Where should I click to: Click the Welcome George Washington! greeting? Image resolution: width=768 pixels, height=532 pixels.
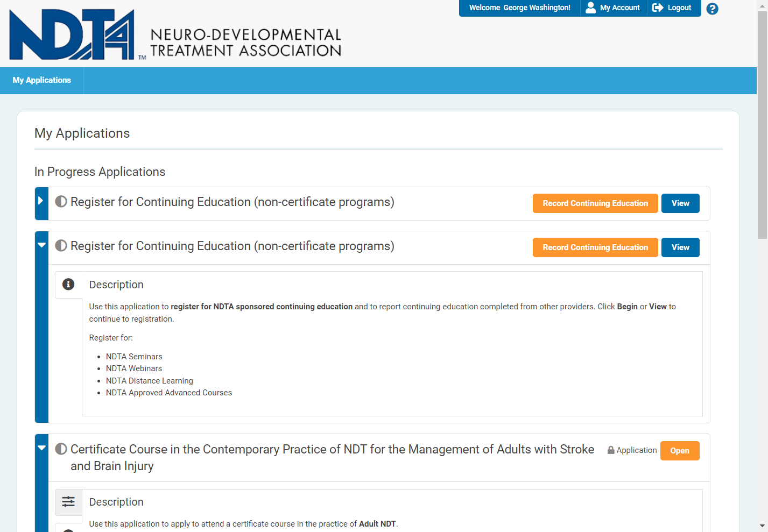pos(520,8)
